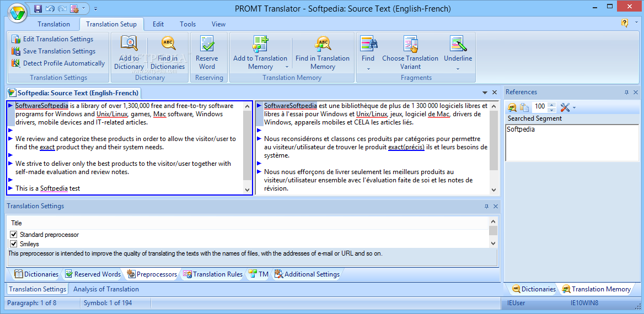The image size is (644, 314).
Task: Open the Additional Settings tab
Action: click(x=307, y=274)
